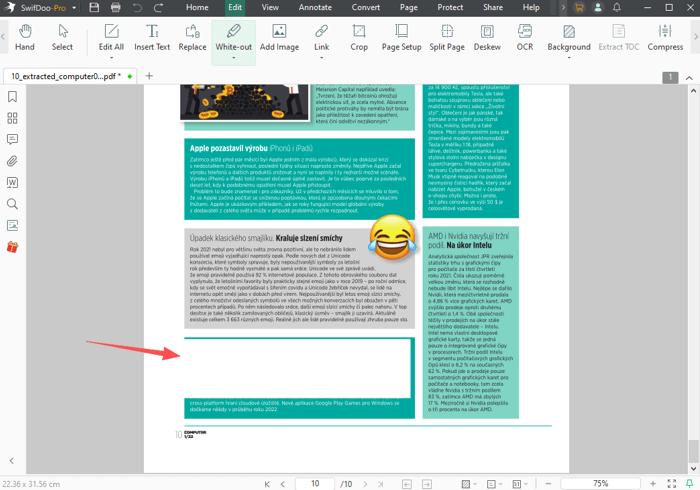The width and height of the screenshot is (700, 490).
Task: Open the Convert tab
Action: (366, 8)
